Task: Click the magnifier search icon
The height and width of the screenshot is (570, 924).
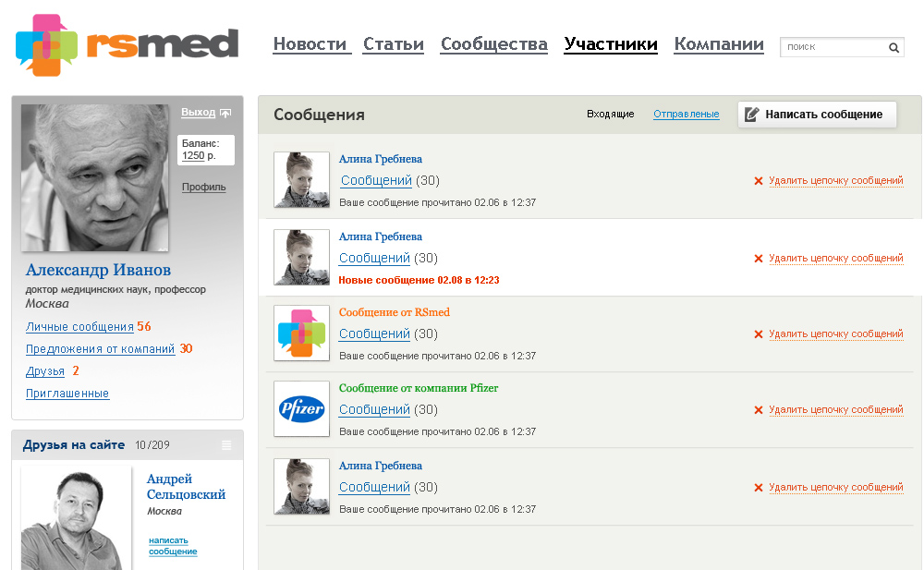Action: click(894, 47)
